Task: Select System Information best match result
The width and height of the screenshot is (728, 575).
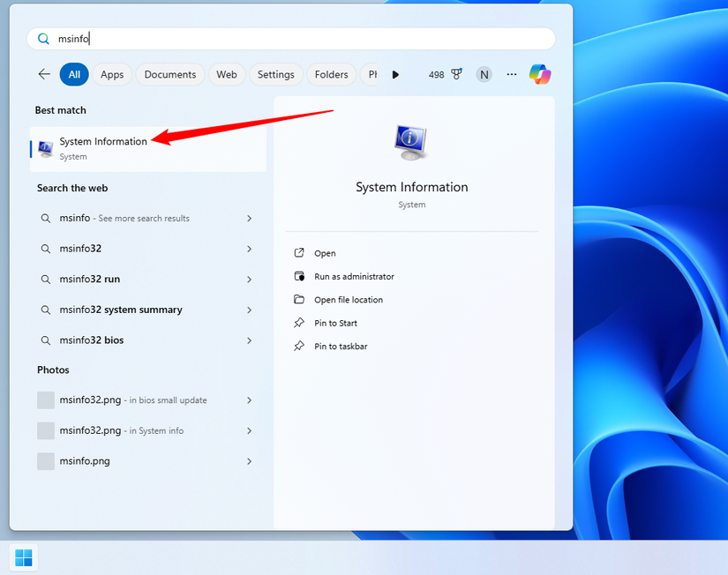Action: [x=103, y=148]
